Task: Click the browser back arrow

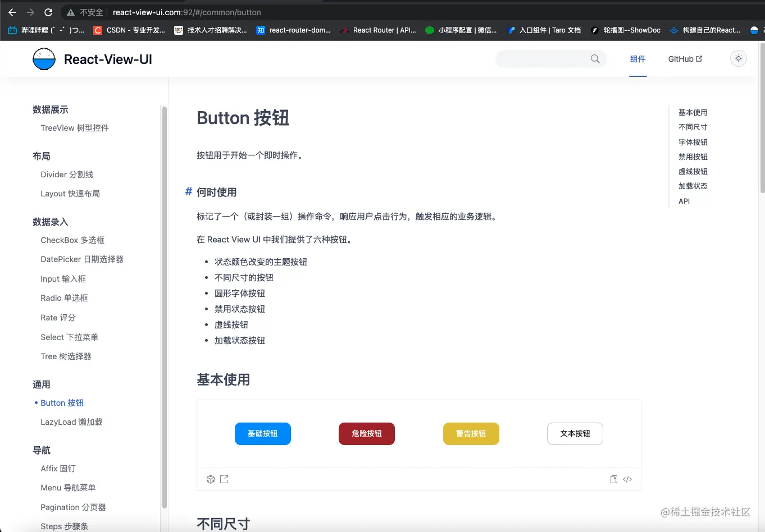Action: tap(12, 12)
